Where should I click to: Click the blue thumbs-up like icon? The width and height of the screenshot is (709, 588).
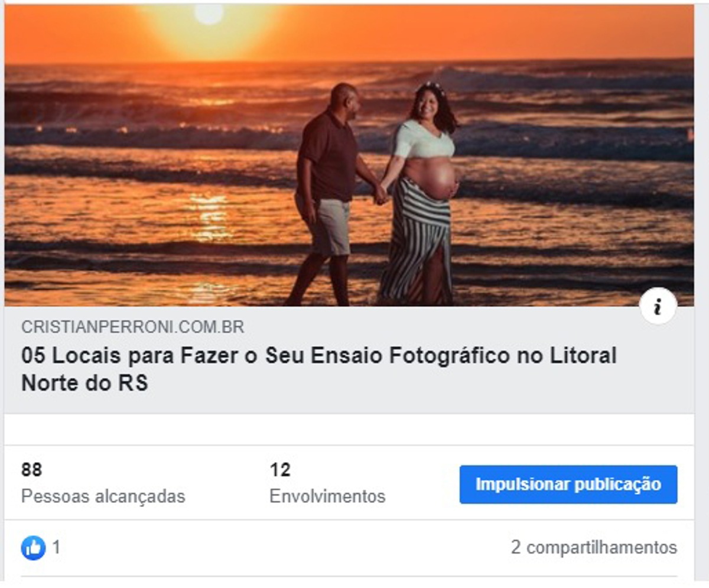tap(33, 548)
